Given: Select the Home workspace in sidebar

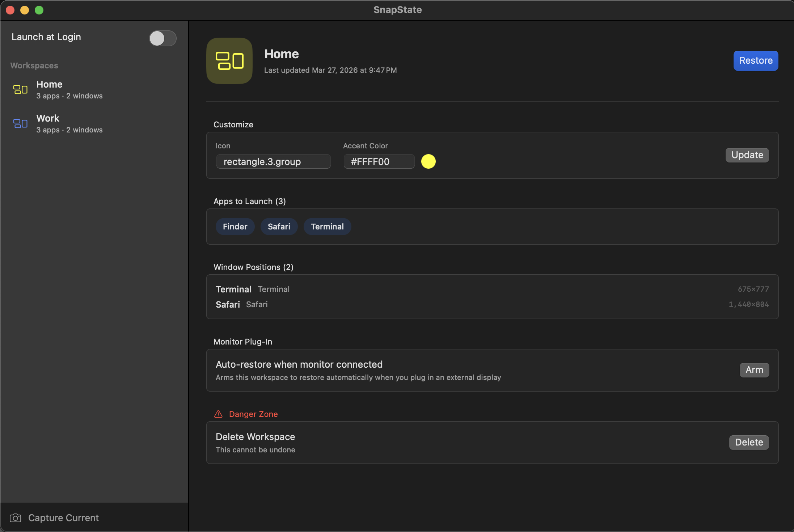Looking at the screenshot, I should [x=69, y=89].
